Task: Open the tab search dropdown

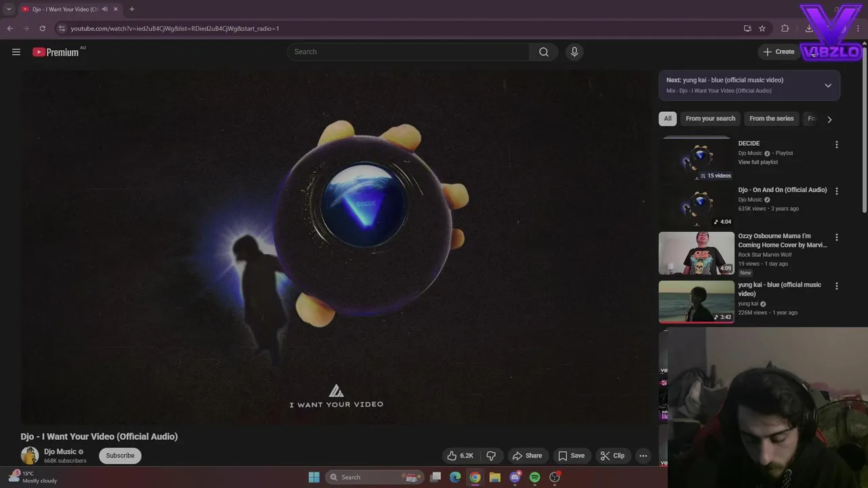Action: click(8, 9)
